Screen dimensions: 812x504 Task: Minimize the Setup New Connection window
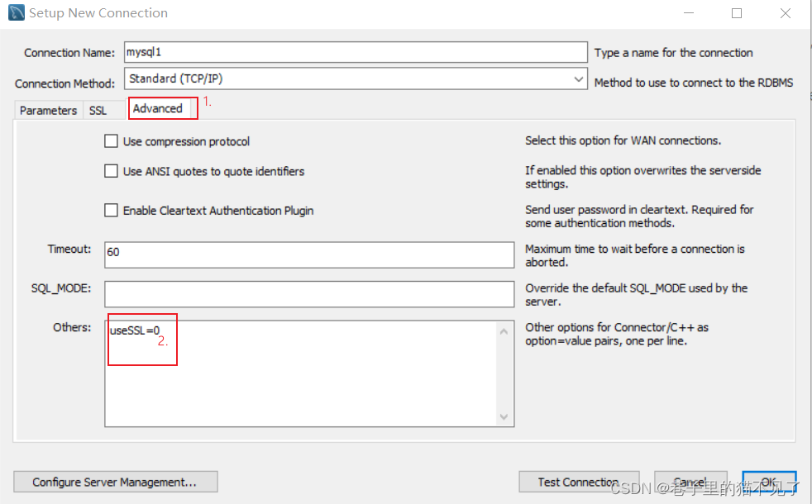pos(689,13)
